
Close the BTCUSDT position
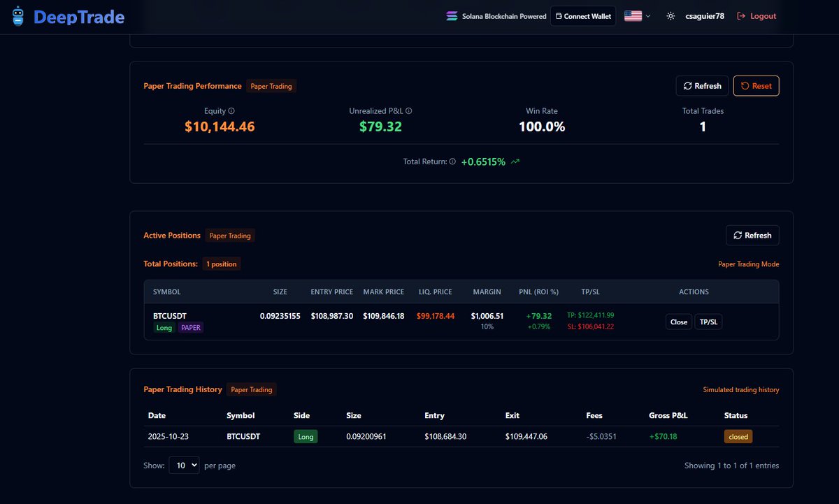pyautogui.click(x=678, y=322)
